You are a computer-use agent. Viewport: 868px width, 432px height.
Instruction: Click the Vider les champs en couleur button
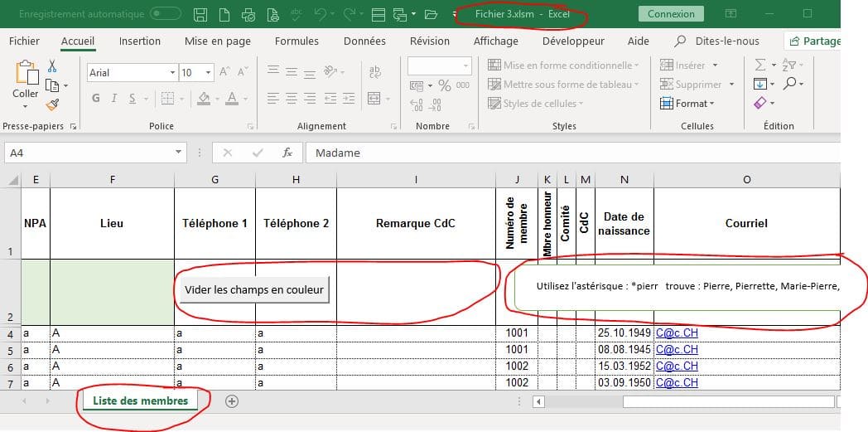click(x=253, y=289)
